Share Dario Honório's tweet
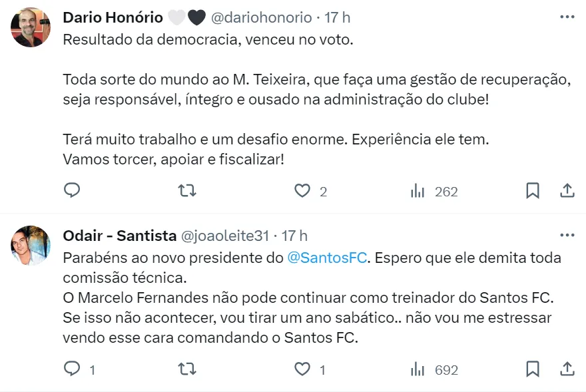 tap(567, 191)
